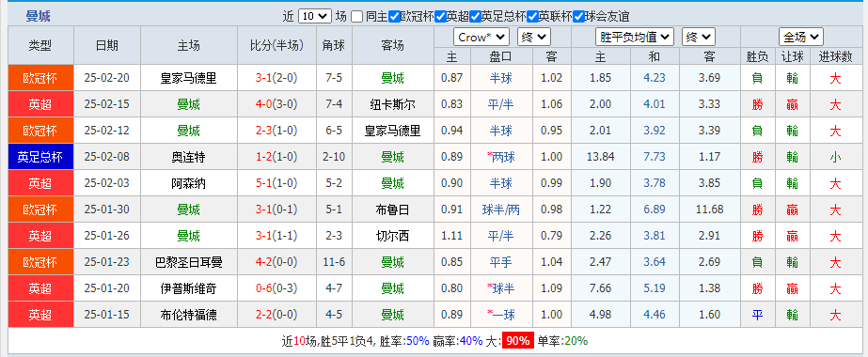868x357 pixels.
Task: Click the corner count 2-10
Action: tap(334, 157)
